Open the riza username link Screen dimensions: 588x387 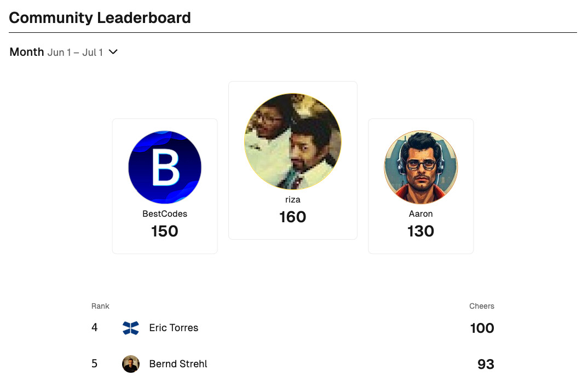point(293,199)
